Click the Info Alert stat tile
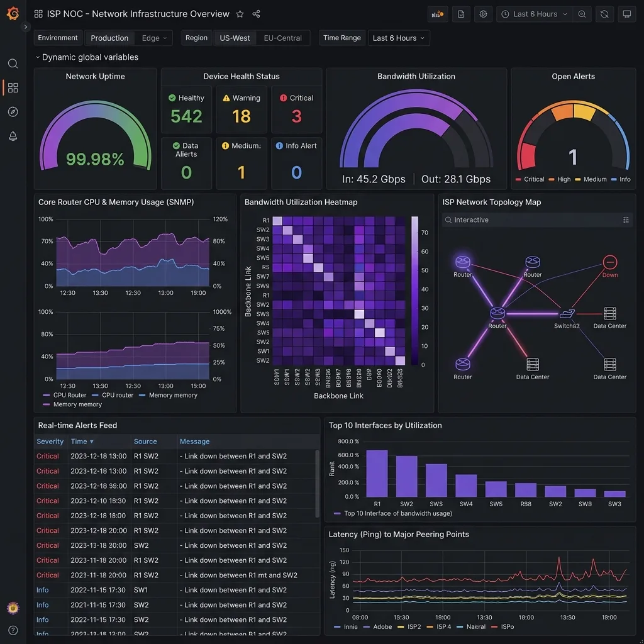 click(x=297, y=163)
